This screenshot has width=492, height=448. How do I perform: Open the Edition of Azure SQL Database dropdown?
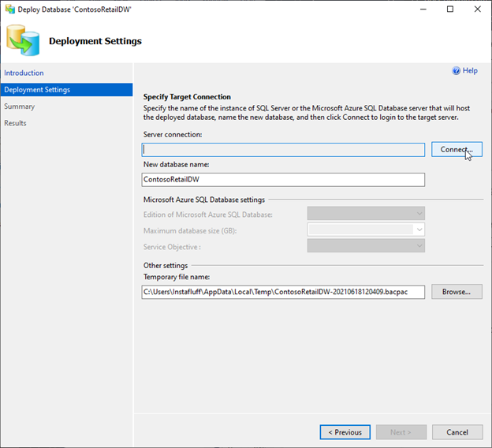point(366,214)
